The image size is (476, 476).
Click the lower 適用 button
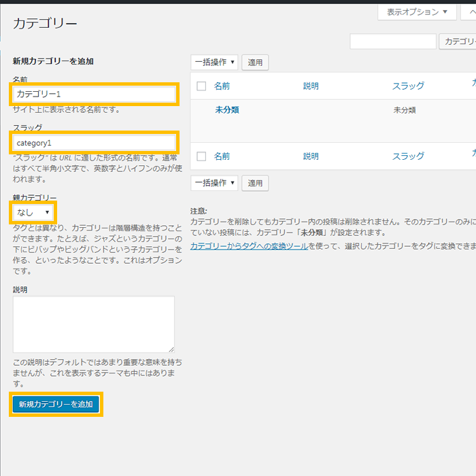click(x=255, y=183)
